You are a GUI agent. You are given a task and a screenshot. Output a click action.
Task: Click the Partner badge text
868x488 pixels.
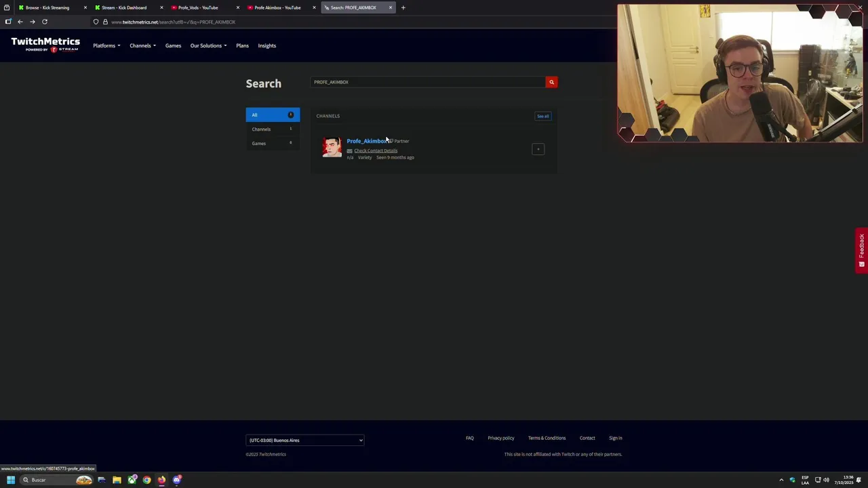(x=401, y=141)
